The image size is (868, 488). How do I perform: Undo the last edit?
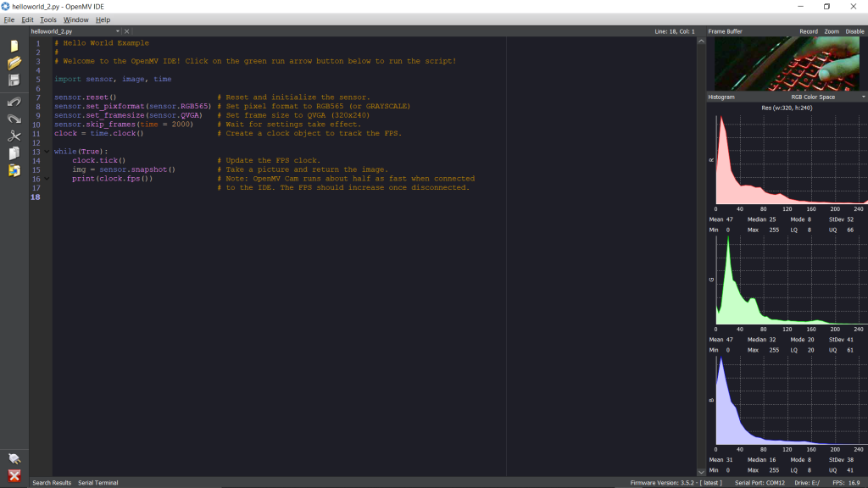[x=14, y=102]
